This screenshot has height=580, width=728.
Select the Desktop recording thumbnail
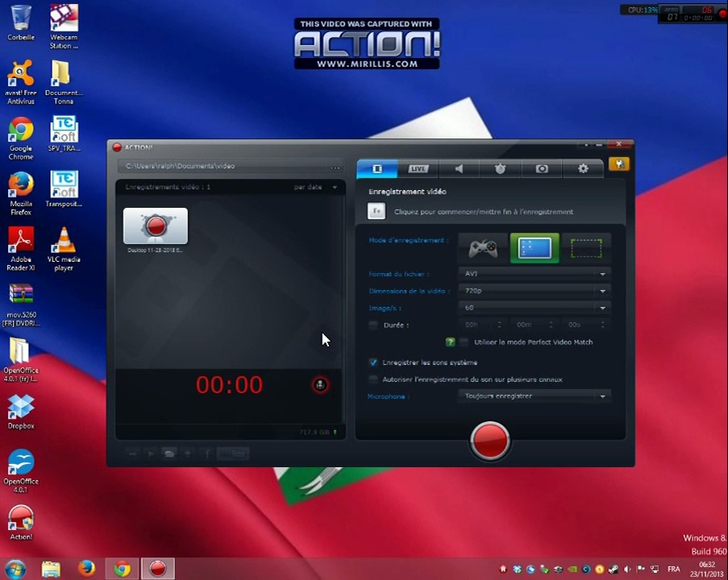[156, 226]
